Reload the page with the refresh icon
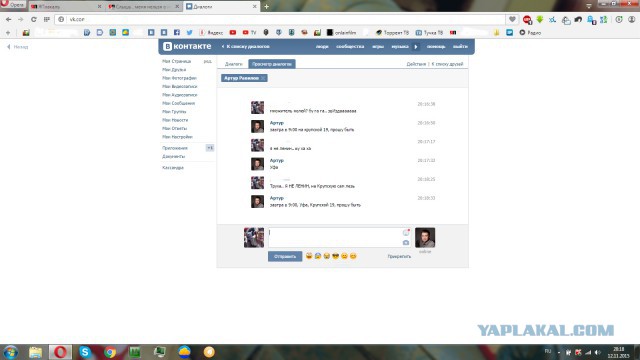This screenshot has height=360, width=640. coord(33,19)
